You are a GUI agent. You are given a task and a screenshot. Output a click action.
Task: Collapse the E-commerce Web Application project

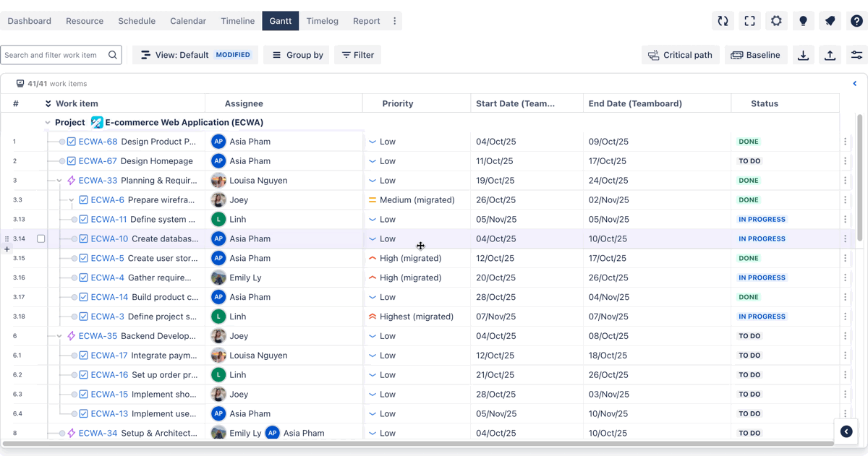(x=48, y=123)
